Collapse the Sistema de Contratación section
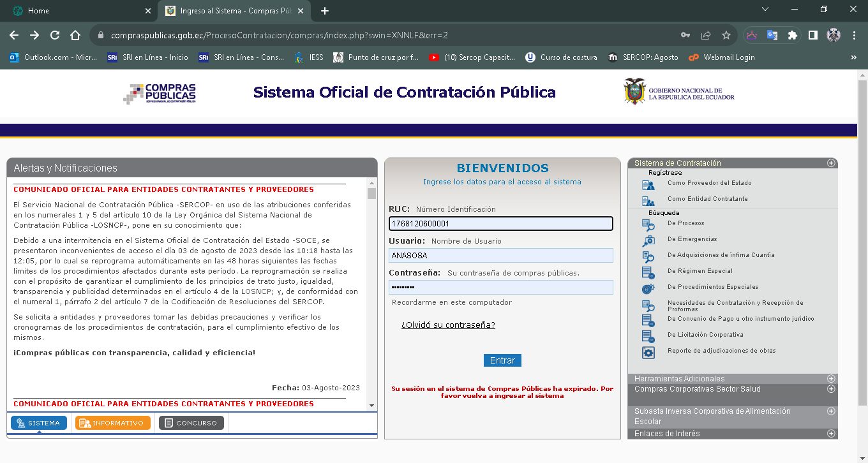This screenshot has width=868, height=463. tap(831, 163)
